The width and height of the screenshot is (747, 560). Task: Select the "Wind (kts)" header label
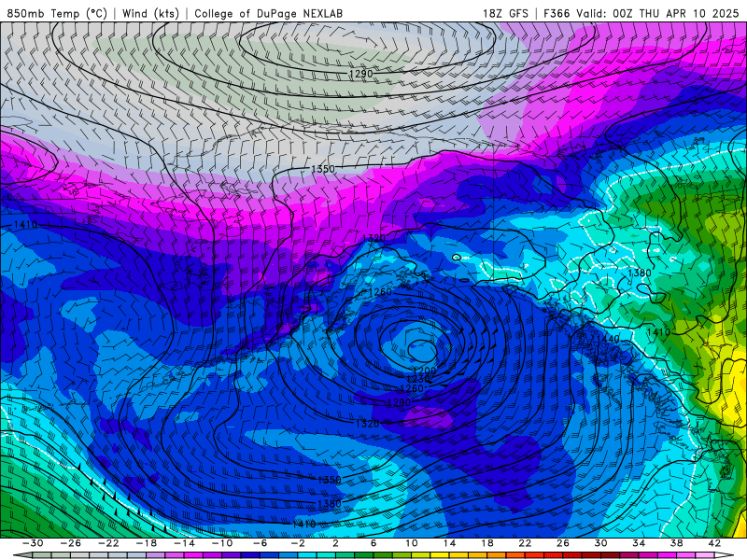tap(150, 13)
